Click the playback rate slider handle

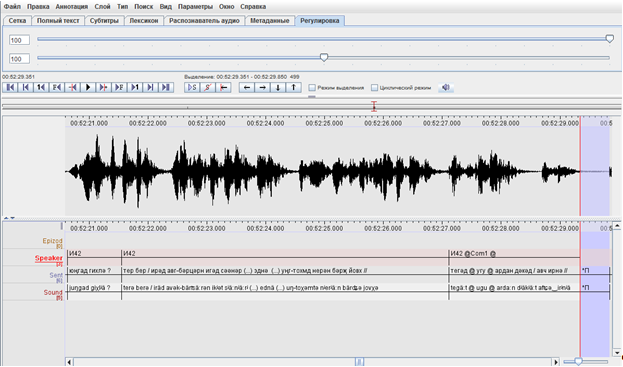tap(324, 57)
